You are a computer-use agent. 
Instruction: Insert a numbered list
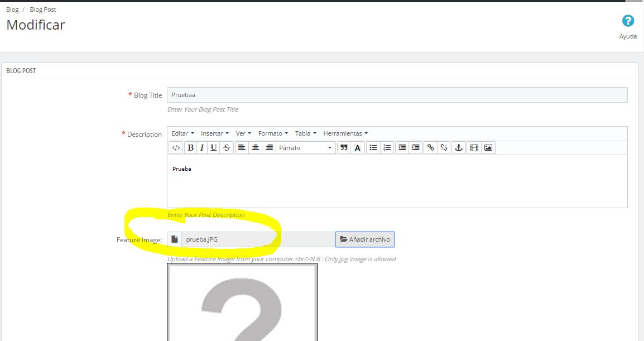point(387,148)
